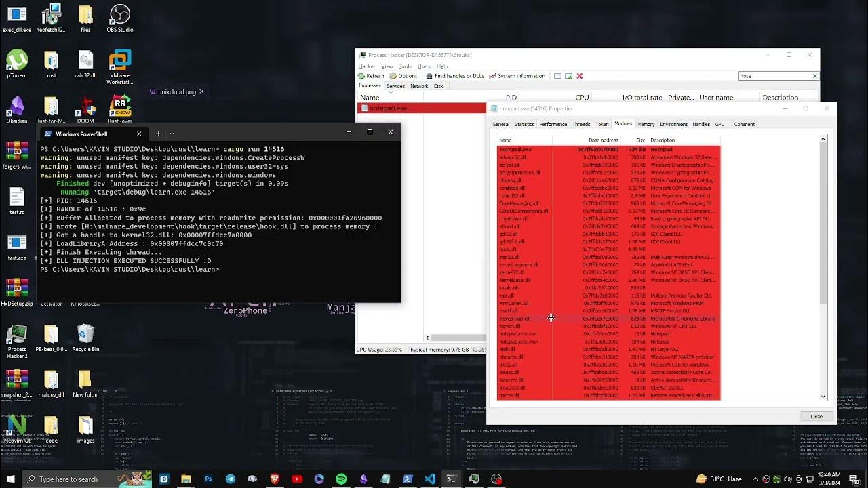Open Token tab in Properties

(602, 124)
